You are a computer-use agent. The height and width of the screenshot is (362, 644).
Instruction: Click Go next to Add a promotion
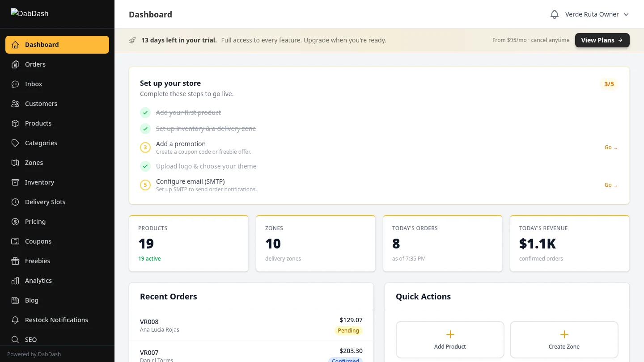(610, 147)
